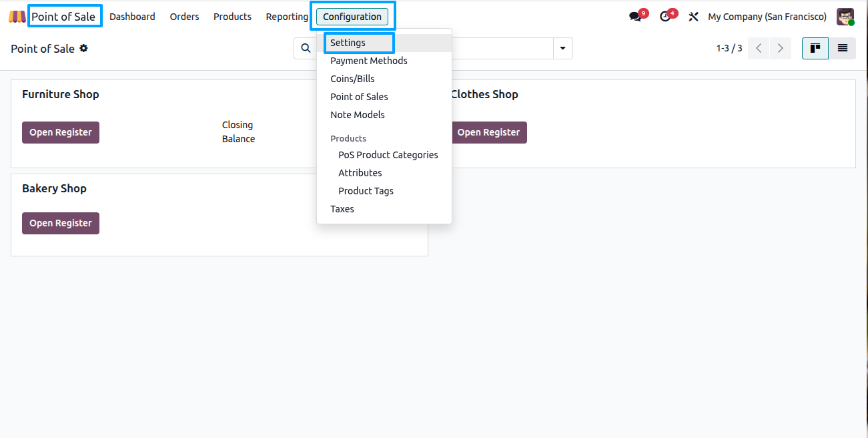The width and height of the screenshot is (868, 438).
Task: Open Taxes menu entry
Action: pyautogui.click(x=384, y=209)
